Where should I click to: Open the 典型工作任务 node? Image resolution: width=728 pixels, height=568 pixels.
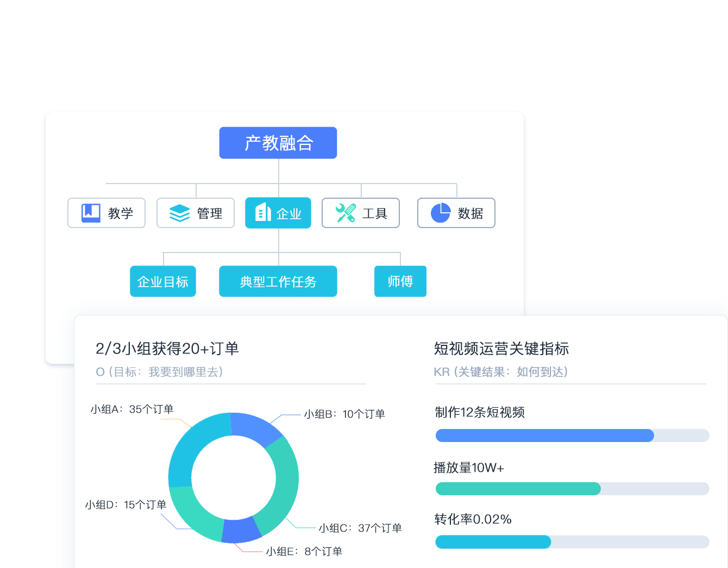pos(278,281)
